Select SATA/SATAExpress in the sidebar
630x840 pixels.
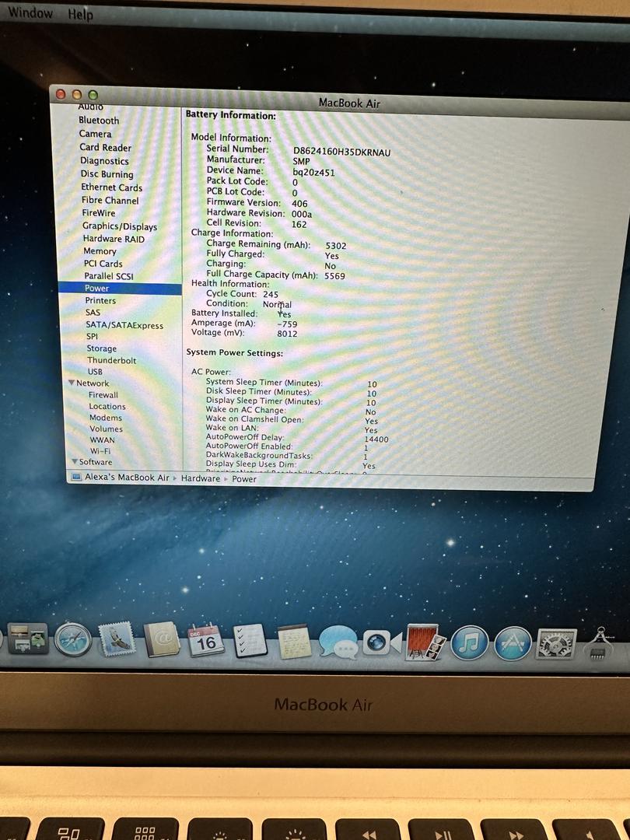click(124, 325)
